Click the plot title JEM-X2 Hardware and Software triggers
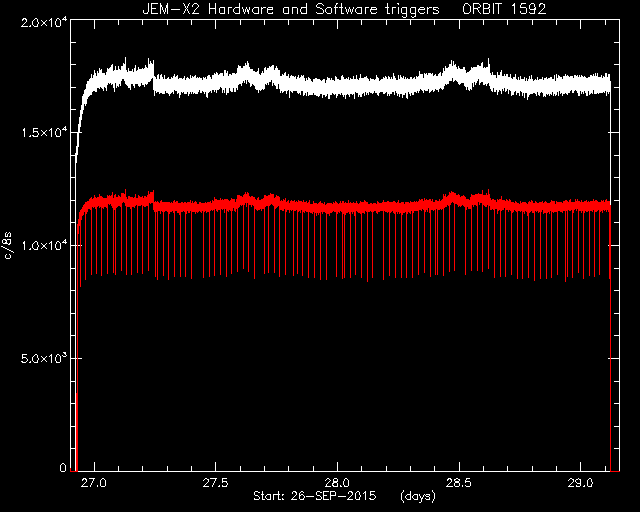 pyautogui.click(x=291, y=9)
